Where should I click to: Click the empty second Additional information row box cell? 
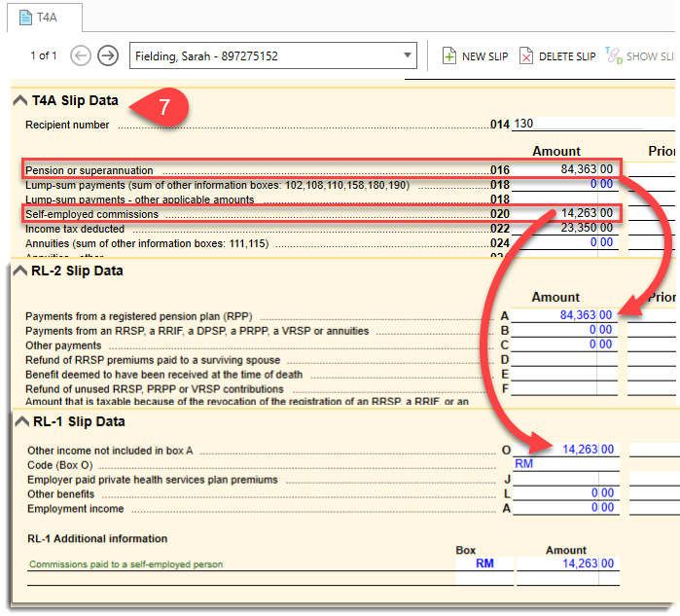[484, 578]
